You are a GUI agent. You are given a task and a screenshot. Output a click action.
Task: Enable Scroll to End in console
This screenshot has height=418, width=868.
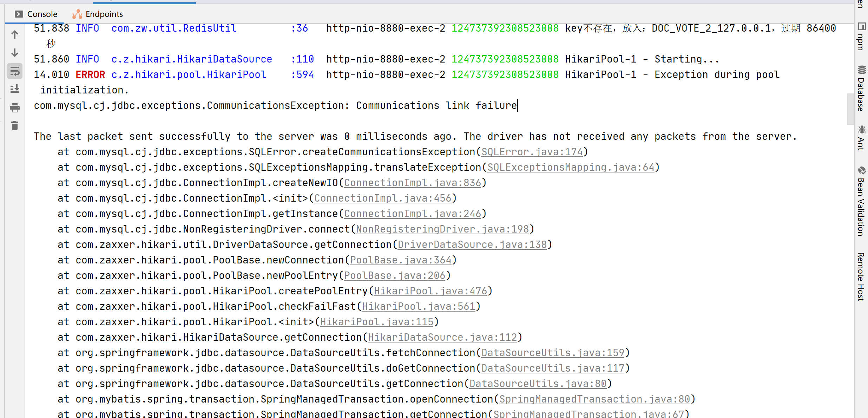(14, 89)
